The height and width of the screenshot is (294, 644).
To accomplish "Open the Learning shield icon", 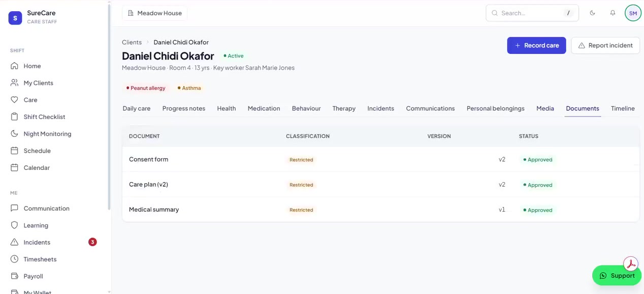I will click(x=14, y=225).
